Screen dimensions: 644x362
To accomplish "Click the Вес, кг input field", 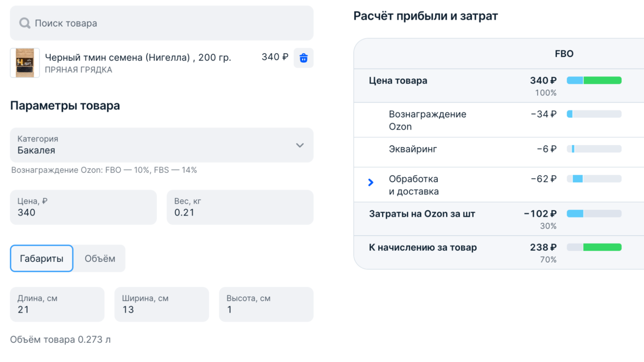I will pos(240,207).
